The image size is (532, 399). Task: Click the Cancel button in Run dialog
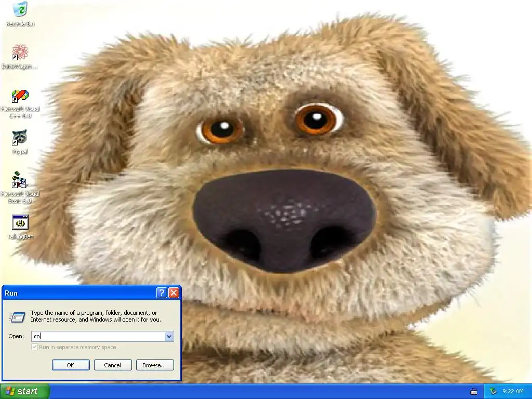pos(113,365)
